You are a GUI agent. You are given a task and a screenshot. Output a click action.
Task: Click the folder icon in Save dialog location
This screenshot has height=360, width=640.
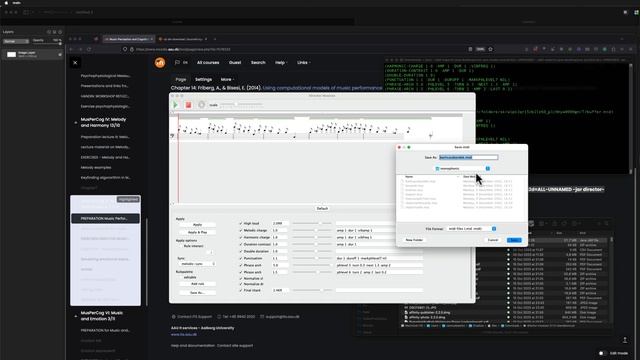coord(437,169)
